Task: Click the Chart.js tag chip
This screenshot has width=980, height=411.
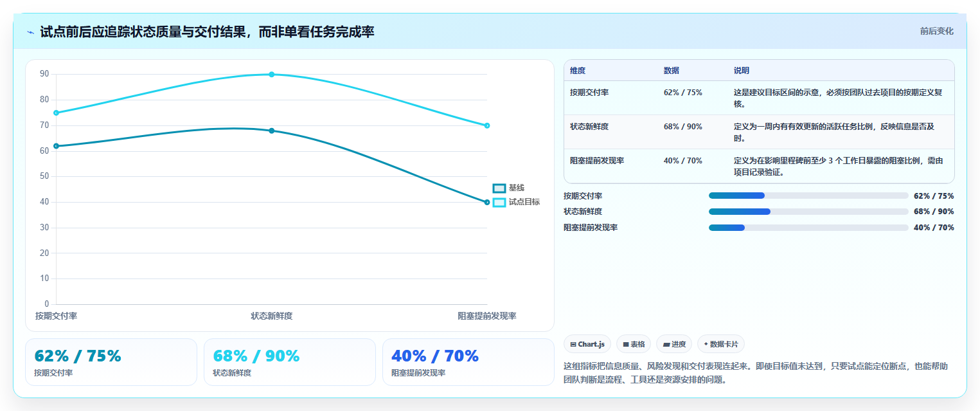Action: tap(587, 344)
